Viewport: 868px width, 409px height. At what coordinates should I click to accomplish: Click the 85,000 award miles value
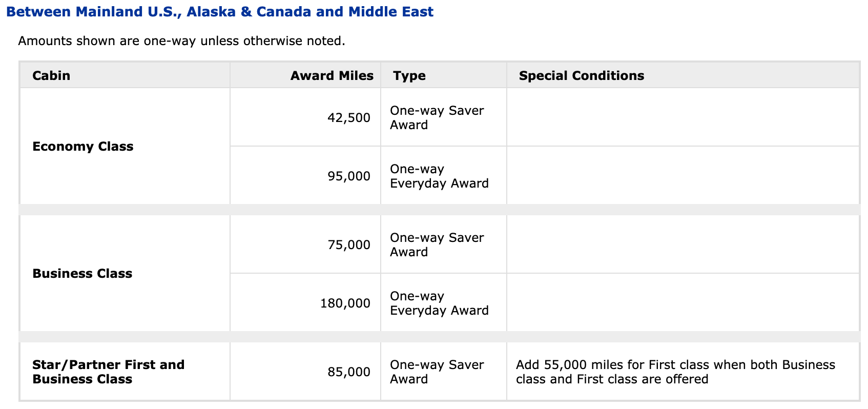coord(348,372)
